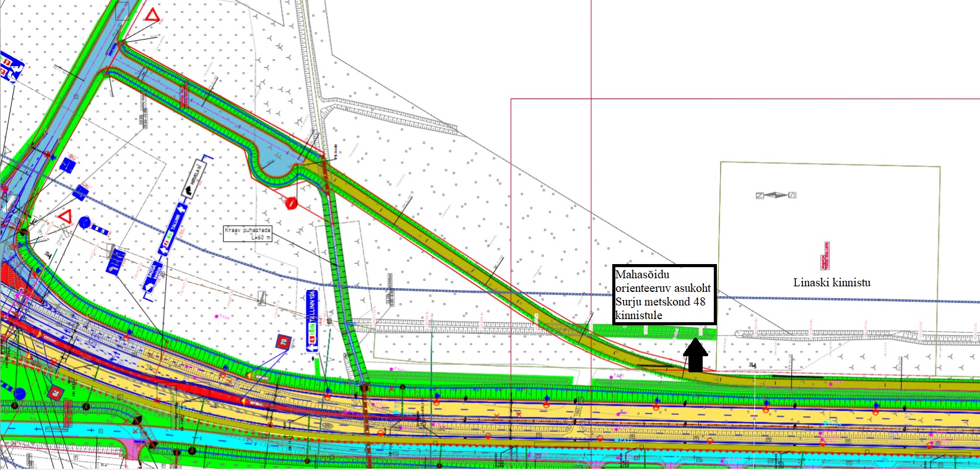Click the large black upward arrow
Image resolution: width=980 pixels, height=470 pixels.
pos(696,357)
